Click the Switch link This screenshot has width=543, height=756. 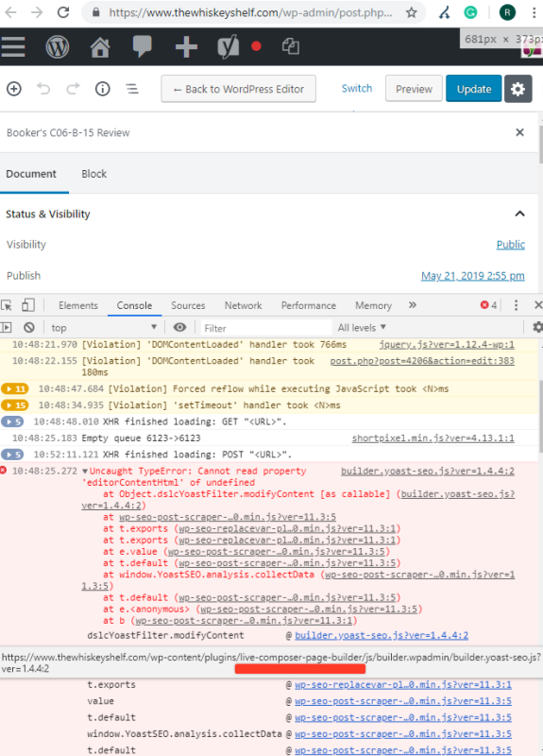coord(357,88)
